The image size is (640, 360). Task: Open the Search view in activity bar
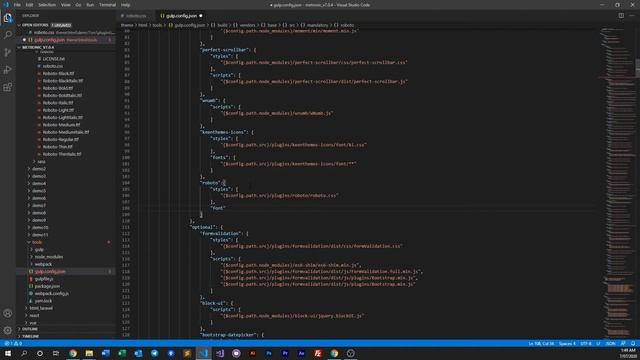[8, 35]
